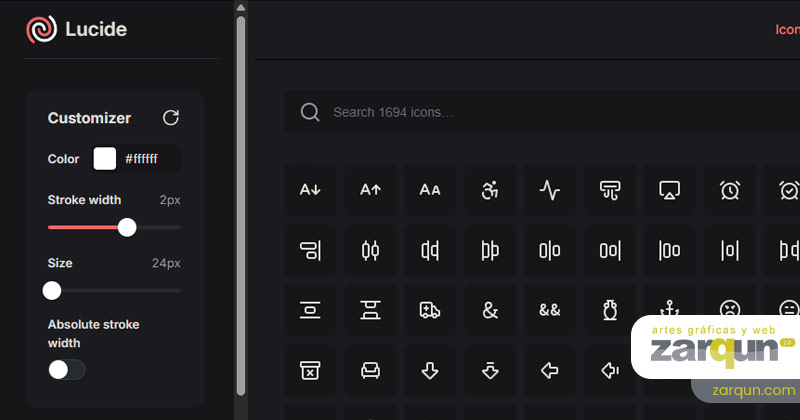This screenshot has width=800, height=420.
Task: Choose the A arrow-down icon
Action: [310, 190]
